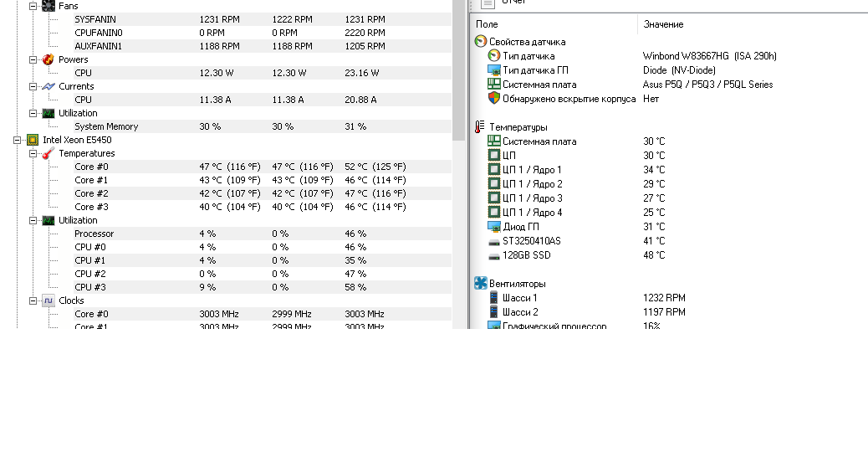Screen dimensions: 868x452
Task: Click the Значение column header
Action: click(x=662, y=25)
